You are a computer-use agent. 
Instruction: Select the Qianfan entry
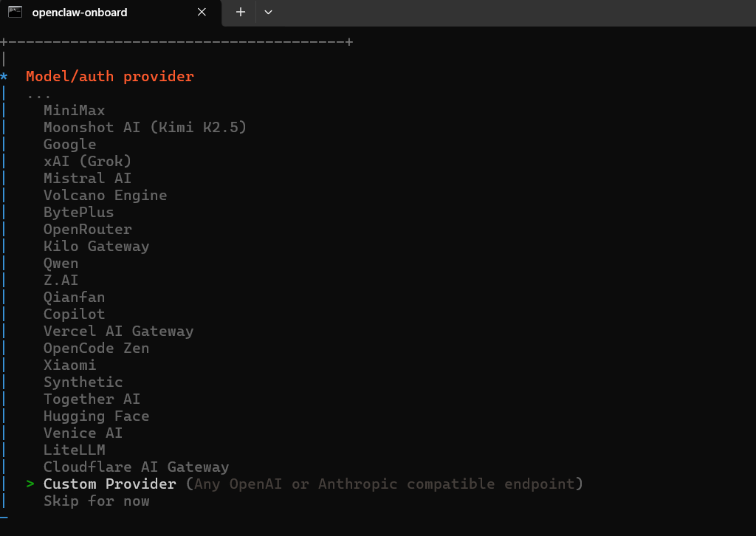point(75,297)
